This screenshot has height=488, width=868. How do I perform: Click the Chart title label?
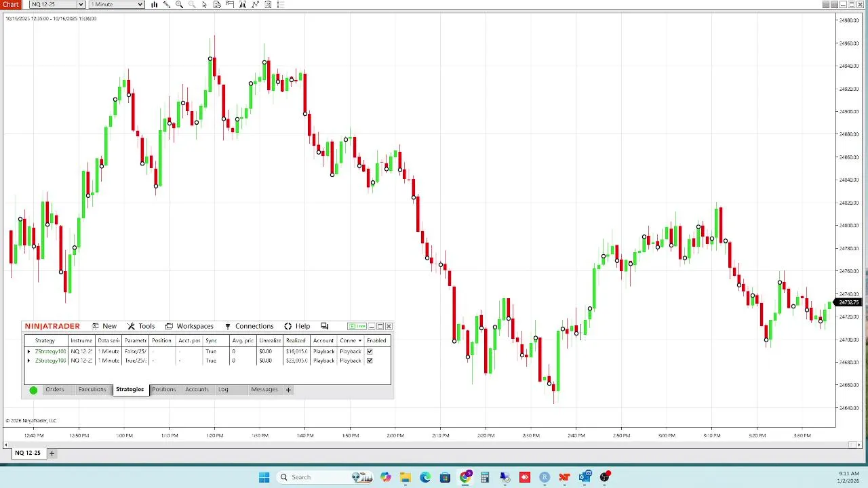click(x=11, y=5)
